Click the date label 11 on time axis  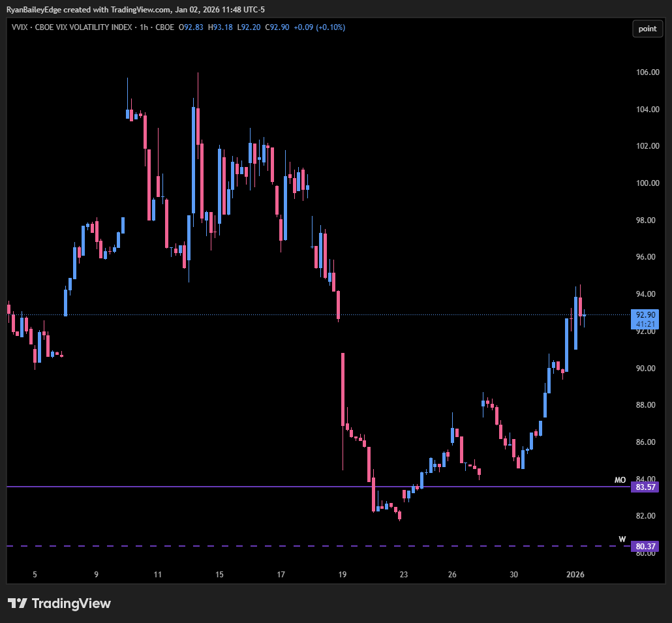point(158,575)
